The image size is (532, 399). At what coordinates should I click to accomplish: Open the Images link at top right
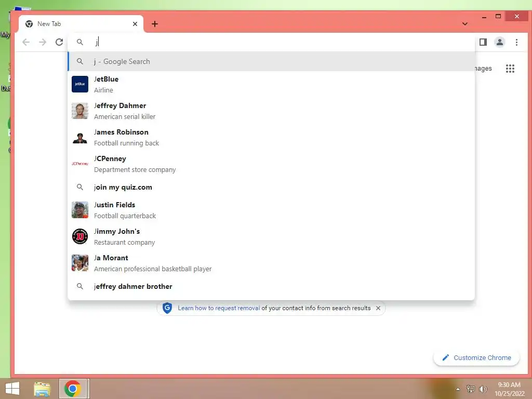coord(483,69)
